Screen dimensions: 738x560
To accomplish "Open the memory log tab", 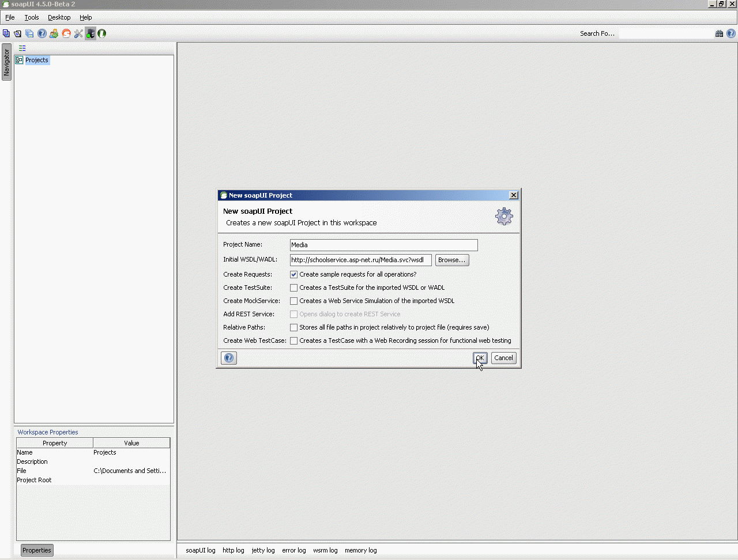I will (x=361, y=550).
